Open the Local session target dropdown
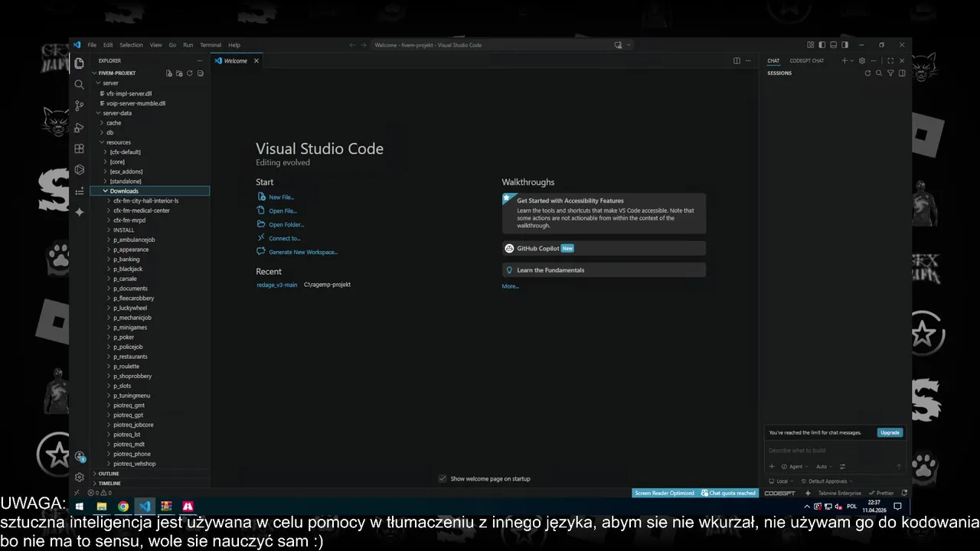The width and height of the screenshot is (980, 551). click(x=781, y=481)
